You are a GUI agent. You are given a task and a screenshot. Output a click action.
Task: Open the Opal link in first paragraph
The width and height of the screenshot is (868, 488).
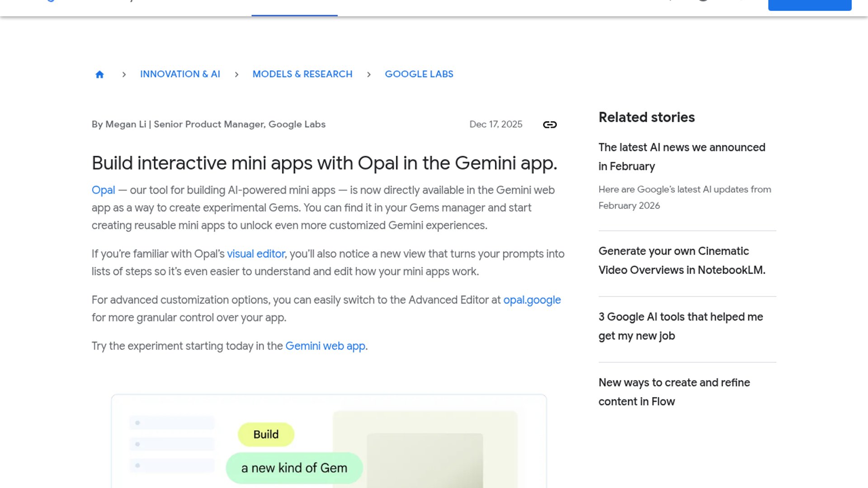point(103,190)
